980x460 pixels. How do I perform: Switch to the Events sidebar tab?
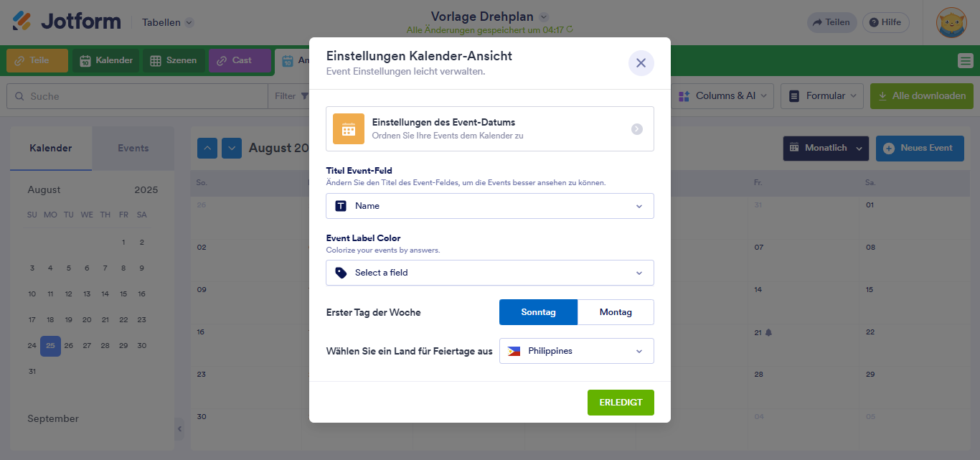click(133, 149)
